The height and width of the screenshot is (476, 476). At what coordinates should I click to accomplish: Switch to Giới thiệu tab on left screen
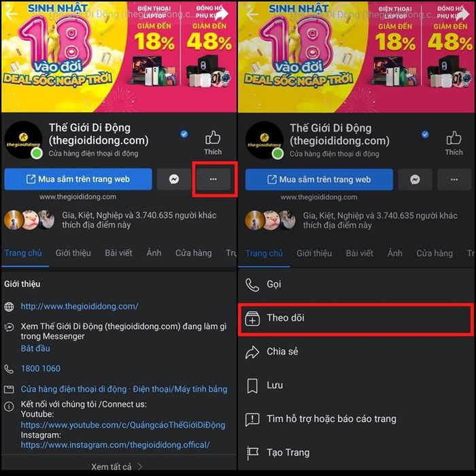pyautogui.click(x=73, y=253)
